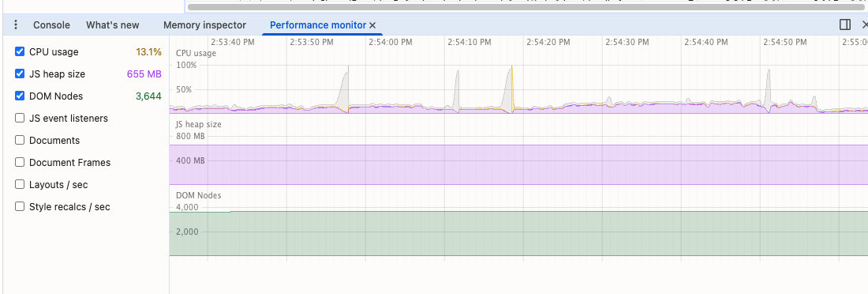Click the 3,644 DOM Nodes value
This screenshot has height=294, width=868.
point(148,96)
